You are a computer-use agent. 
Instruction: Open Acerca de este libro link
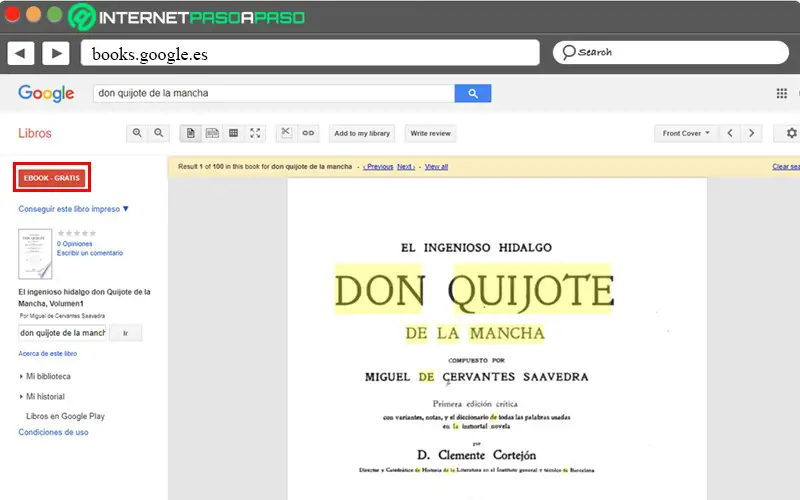[x=47, y=353]
